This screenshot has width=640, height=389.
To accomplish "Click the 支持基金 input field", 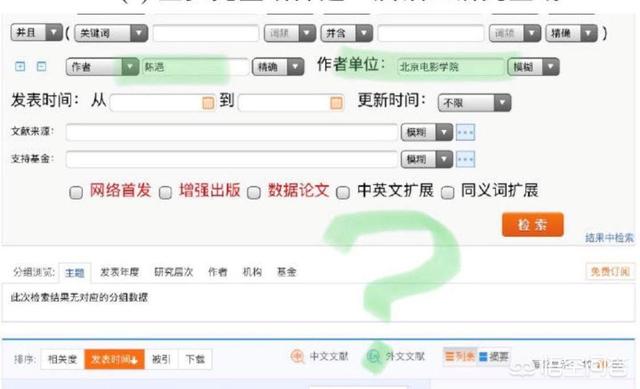I will pos(231,159).
